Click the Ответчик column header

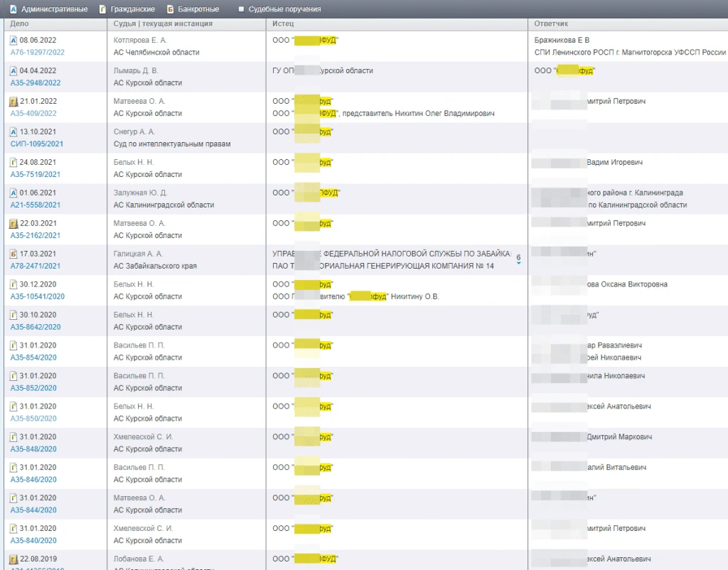(x=551, y=23)
